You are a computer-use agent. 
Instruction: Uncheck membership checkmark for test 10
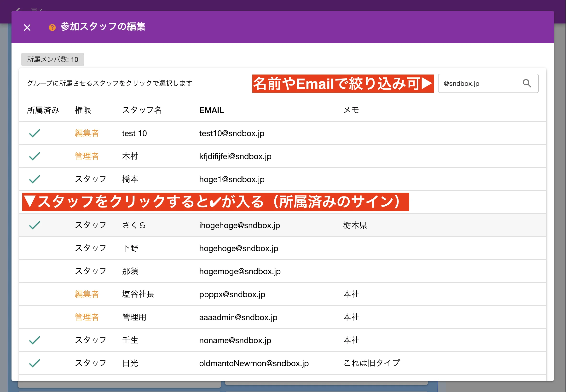click(x=35, y=133)
